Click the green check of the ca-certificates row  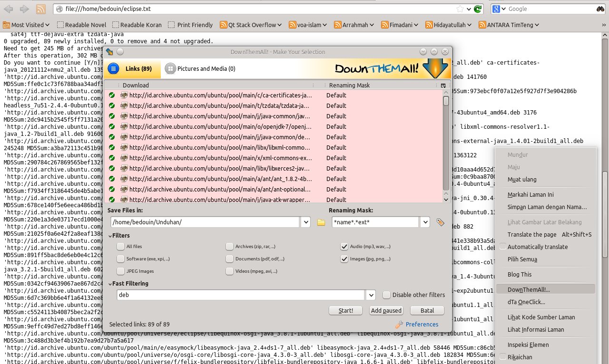coord(112,95)
